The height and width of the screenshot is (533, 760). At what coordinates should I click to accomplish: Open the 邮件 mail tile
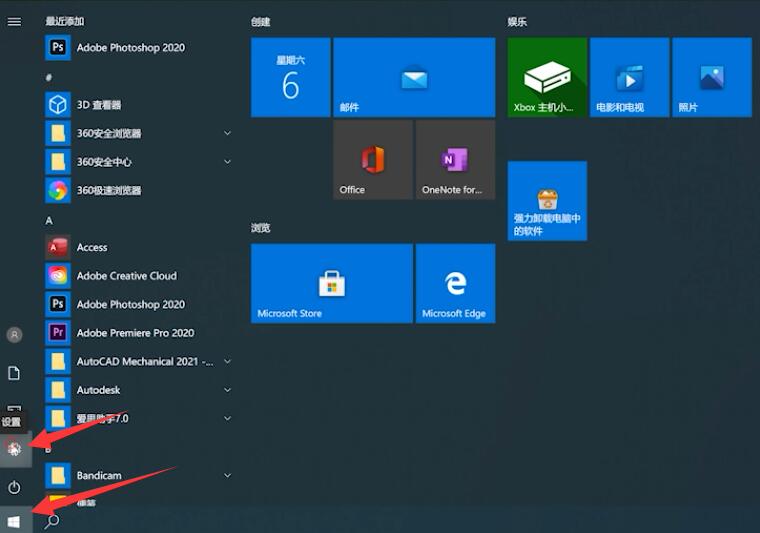[x=414, y=78]
